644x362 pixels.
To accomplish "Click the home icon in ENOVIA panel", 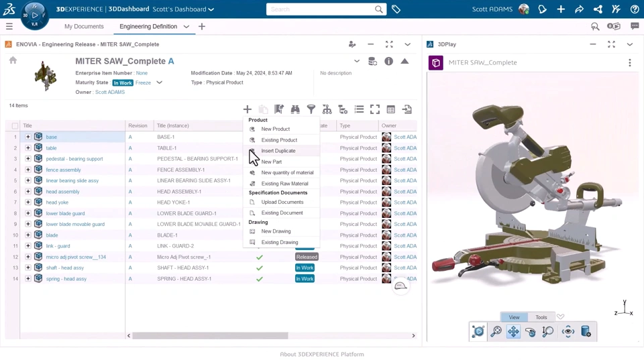I will (x=13, y=60).
